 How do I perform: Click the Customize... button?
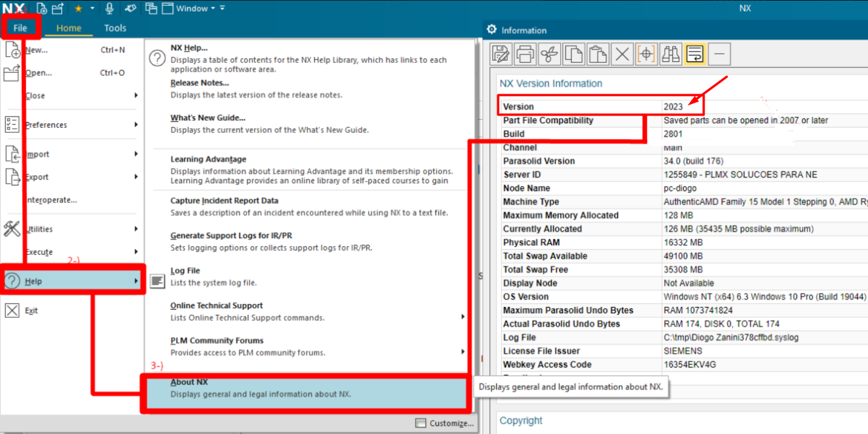445,423
